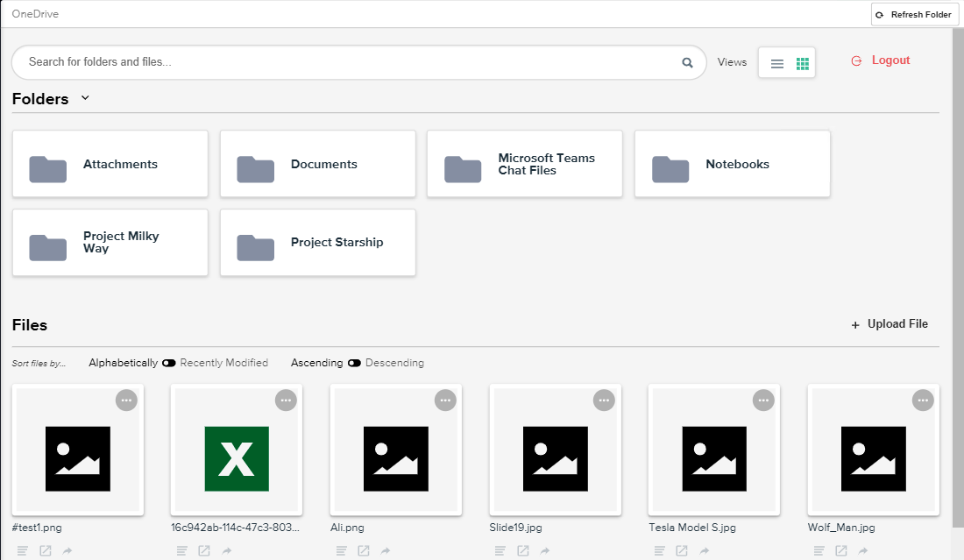This screenshot has width=964, height=560.
Task: Open more options for the 16c942ab Excel file
Action: click(286, 401)
